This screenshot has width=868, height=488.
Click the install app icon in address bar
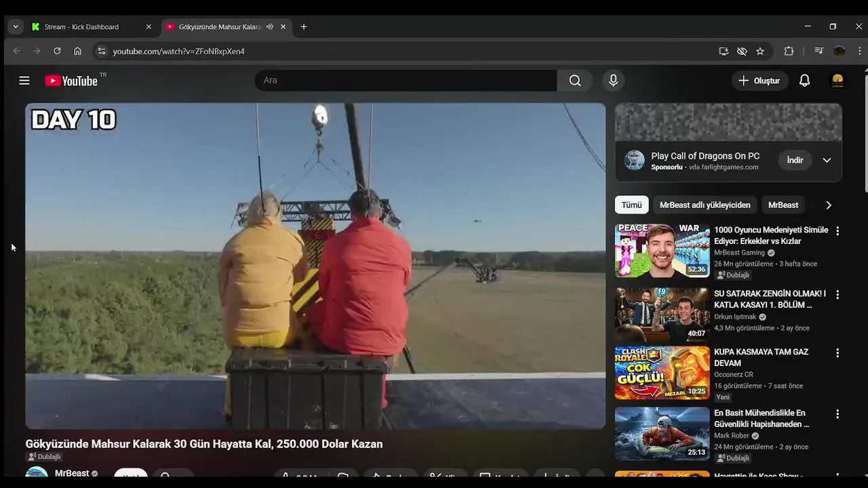[724, 51]
